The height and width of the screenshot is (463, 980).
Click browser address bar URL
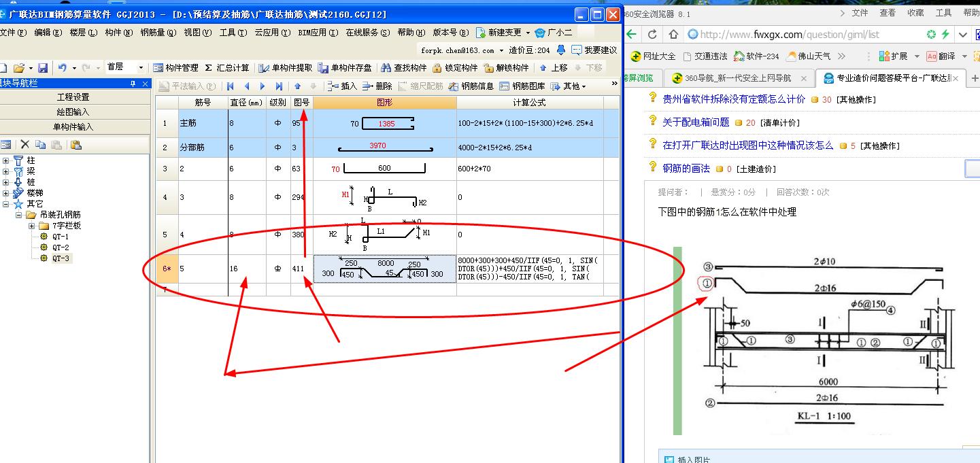pyautogui.click(x=790, y=34)
